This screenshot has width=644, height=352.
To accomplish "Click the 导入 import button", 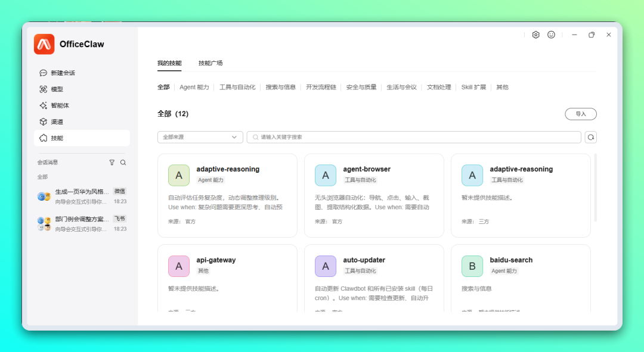I will pyautogui.click(x=580, y=114).
